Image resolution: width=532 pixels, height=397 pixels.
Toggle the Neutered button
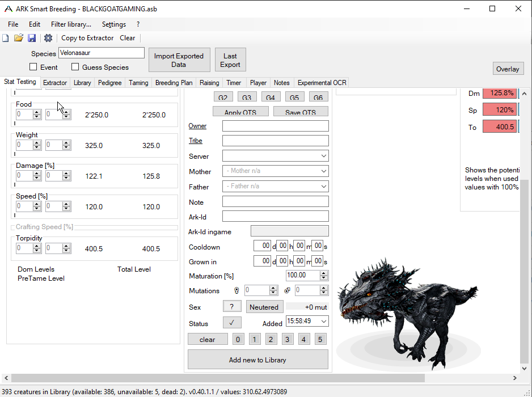coord(264,307)
